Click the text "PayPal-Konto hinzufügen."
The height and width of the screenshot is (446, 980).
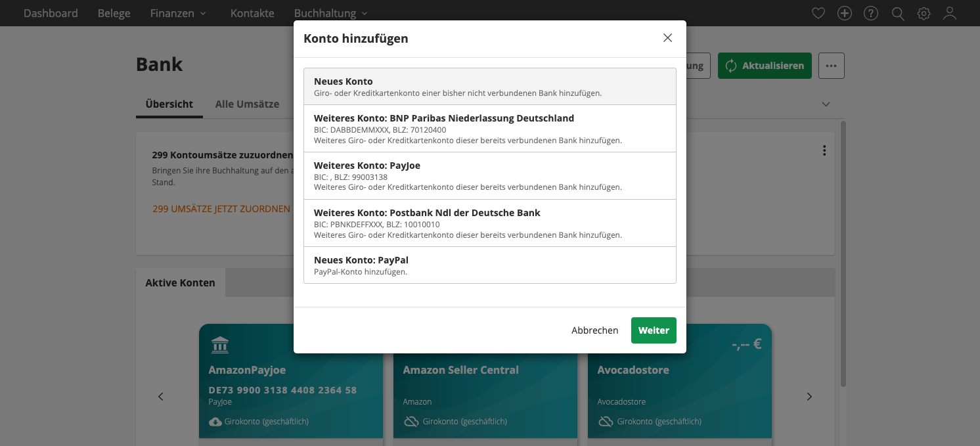coord(361,272)
